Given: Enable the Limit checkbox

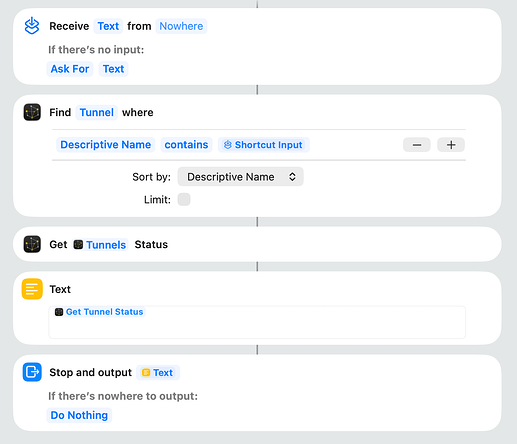Looking at the screenshot, I should [x=184, y=199].
